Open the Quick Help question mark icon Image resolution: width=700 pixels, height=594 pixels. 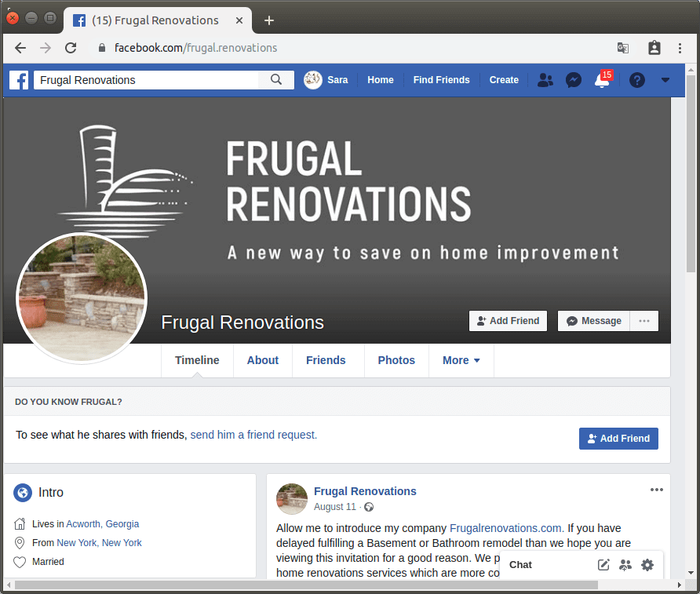(637, 80)
